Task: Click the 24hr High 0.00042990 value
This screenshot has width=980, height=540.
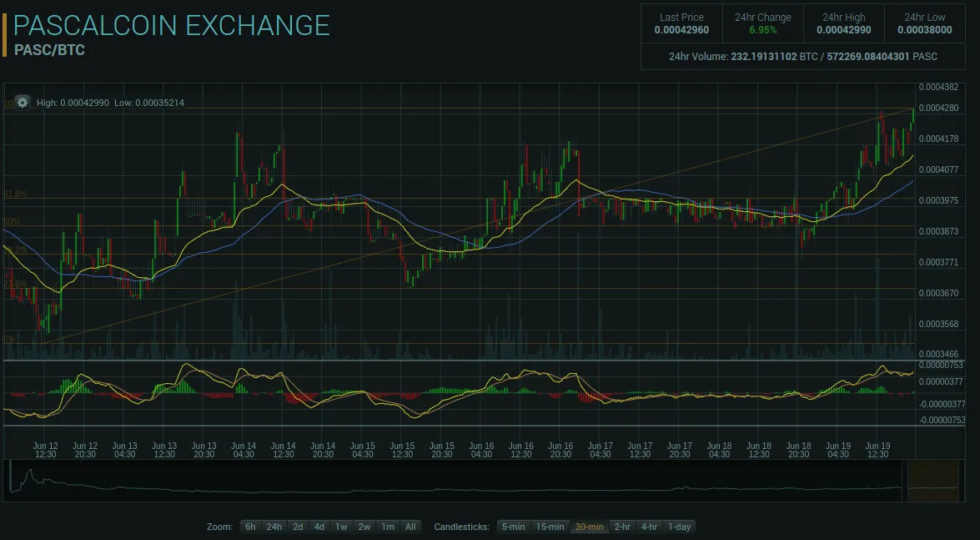Action: 844,30
